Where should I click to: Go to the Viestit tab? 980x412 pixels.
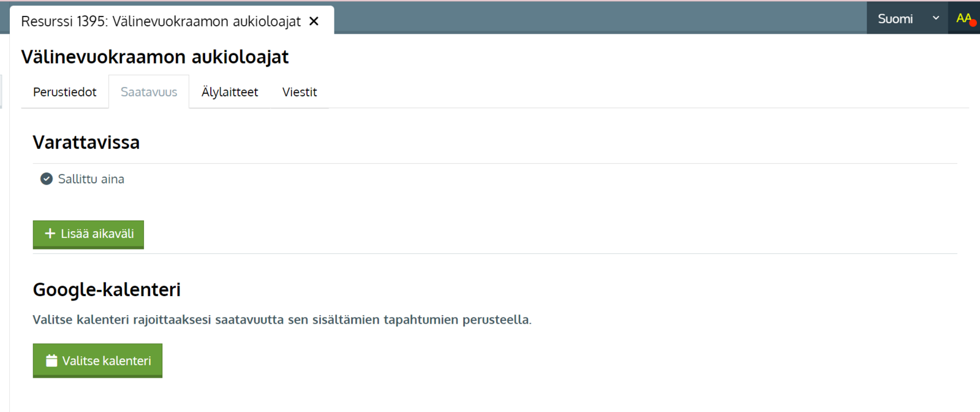point(300,92)
